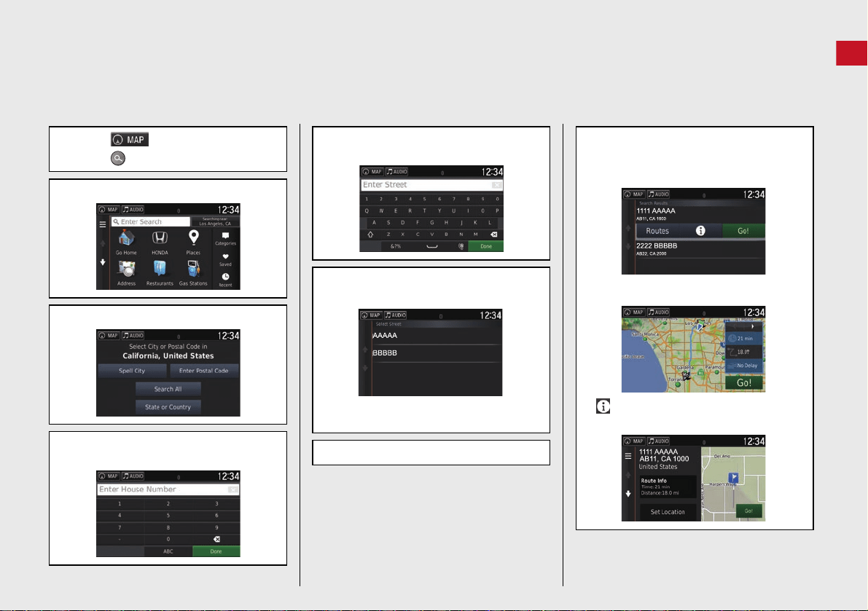Click the Spell City button
868x611 pixels.
pyautogui.click(x=132, y=371)
